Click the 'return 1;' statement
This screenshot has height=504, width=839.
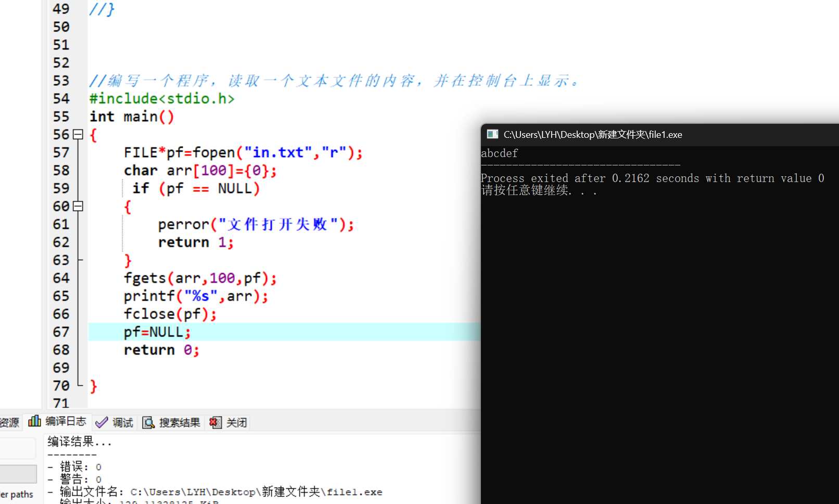coord(196,242)
